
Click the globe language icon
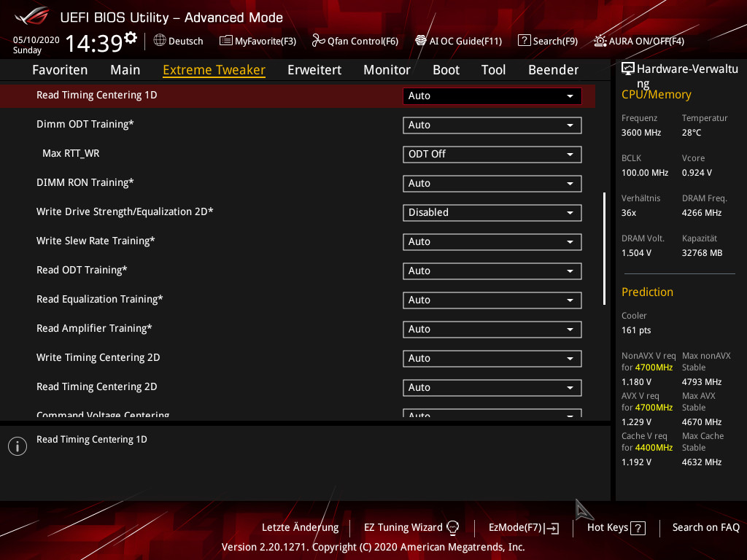[160, 41]
